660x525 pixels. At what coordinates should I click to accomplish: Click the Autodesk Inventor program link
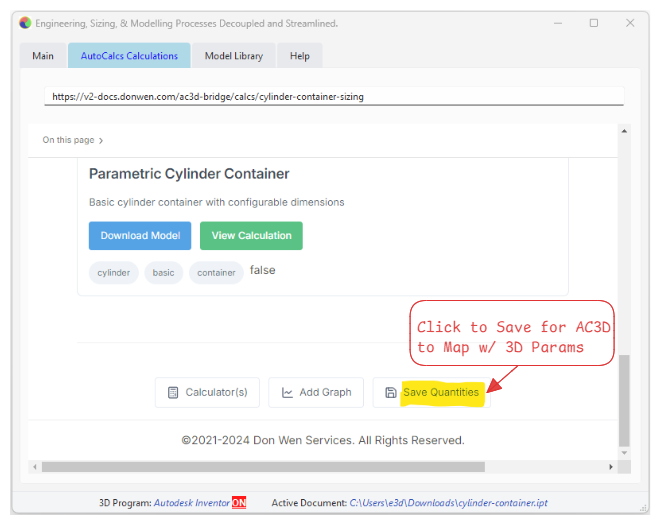[x=192, y=503]
